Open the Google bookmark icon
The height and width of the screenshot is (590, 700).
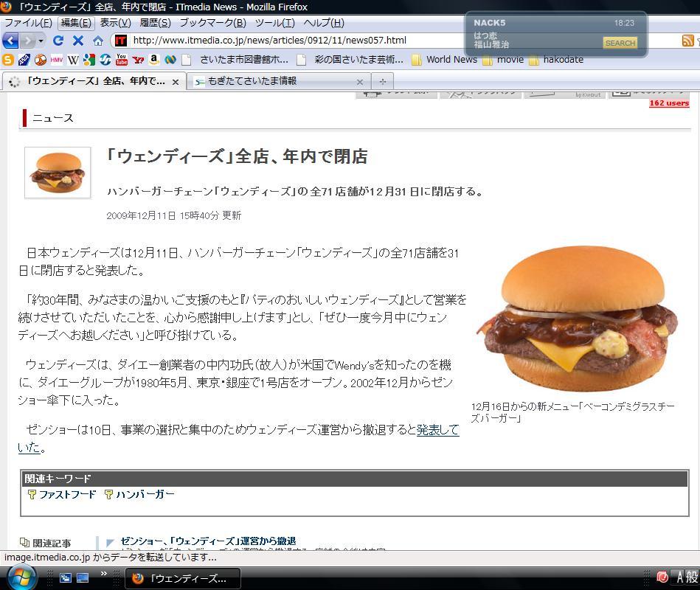[x=89, y=59]
